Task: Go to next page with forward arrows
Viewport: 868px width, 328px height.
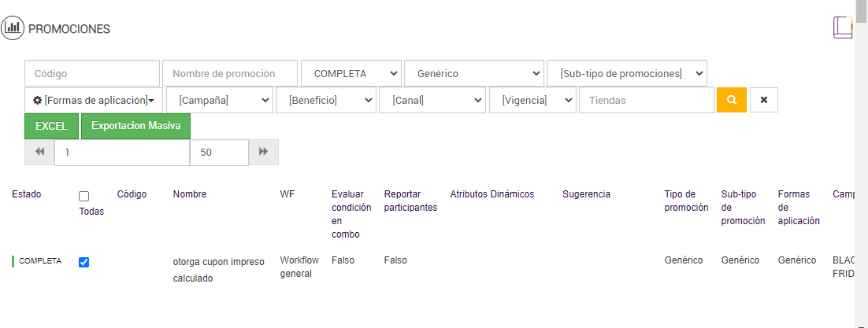Action: (264, 152)
